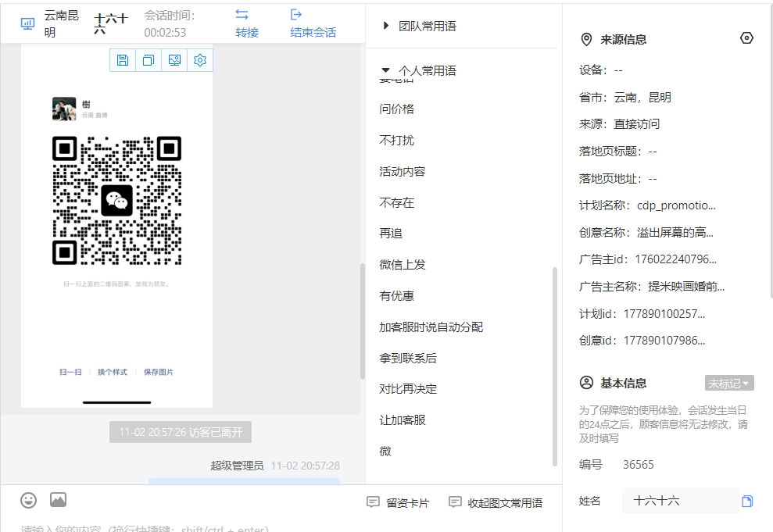773x532 pixels.
Task: Click the 计划名称 cdp_promotio... value
Action: pos(676,205)
